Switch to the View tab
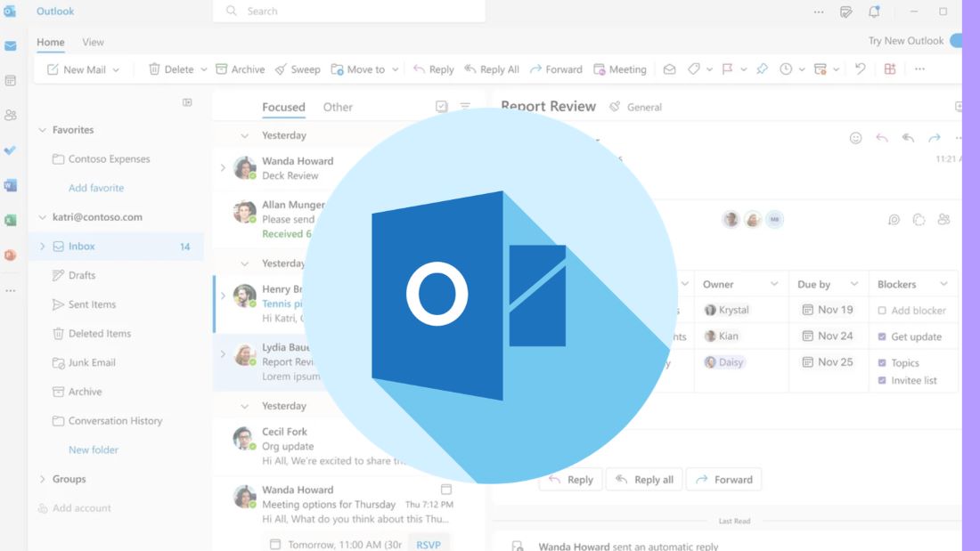The height and width of the screenshot is (551, 980). 93,42
